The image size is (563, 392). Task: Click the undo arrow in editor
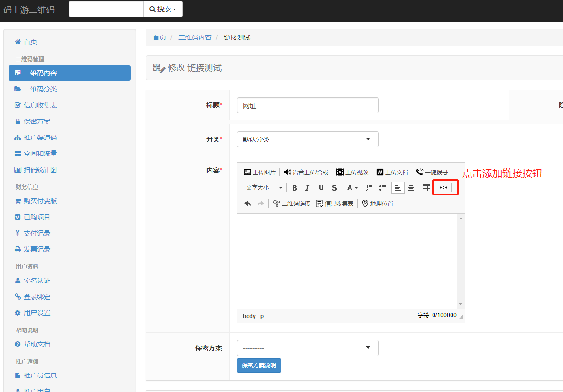(248, 203)
